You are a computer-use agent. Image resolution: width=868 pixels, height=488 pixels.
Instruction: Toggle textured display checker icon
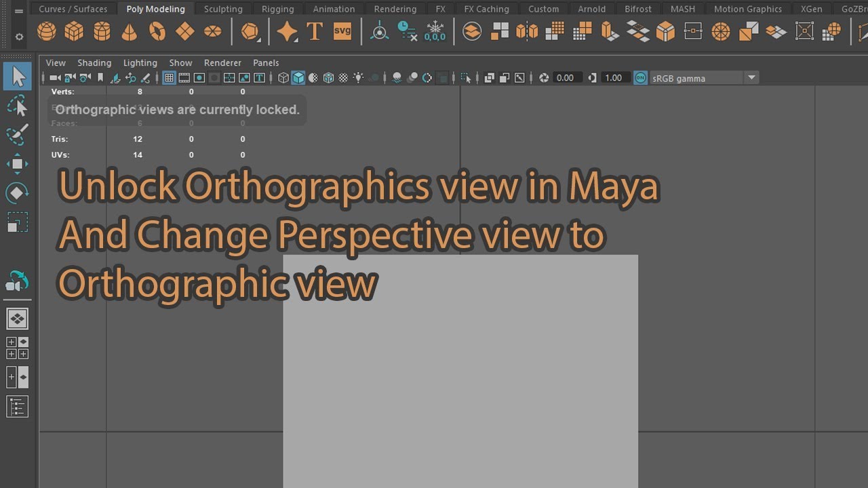(x=343, y=78)
